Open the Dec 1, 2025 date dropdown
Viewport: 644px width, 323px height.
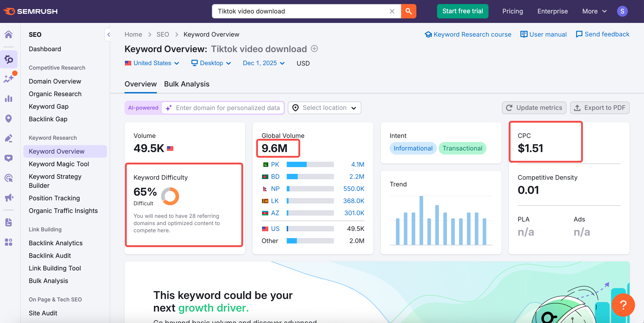(x=264, y=63)
